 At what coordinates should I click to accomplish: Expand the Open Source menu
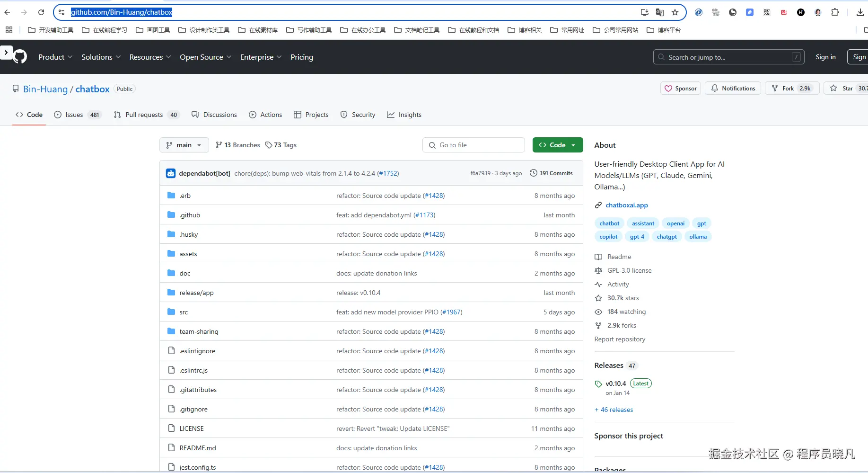click(206, 57)
